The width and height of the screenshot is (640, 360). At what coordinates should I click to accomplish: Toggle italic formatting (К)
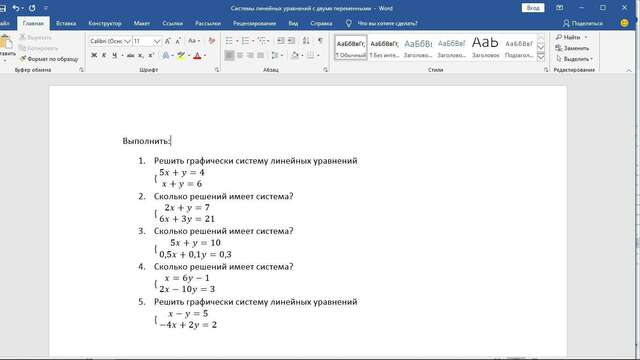pyautogui.click(x=104, y=55)
